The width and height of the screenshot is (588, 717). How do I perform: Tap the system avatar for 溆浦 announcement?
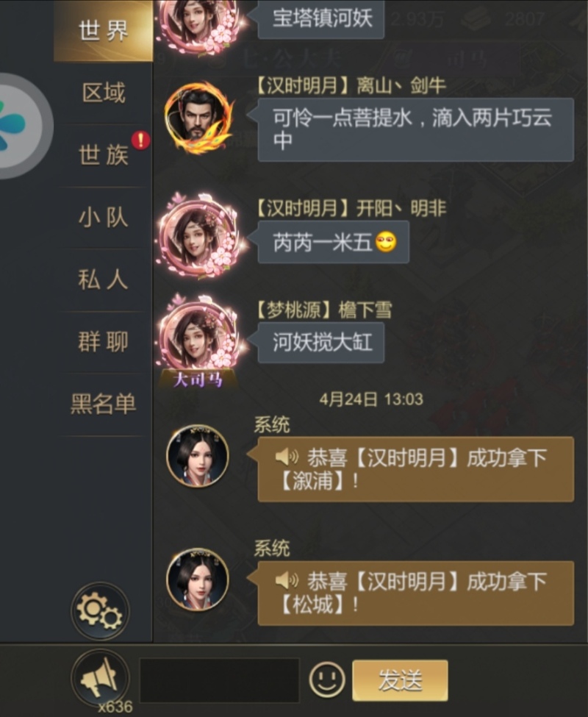coord(198,456)
